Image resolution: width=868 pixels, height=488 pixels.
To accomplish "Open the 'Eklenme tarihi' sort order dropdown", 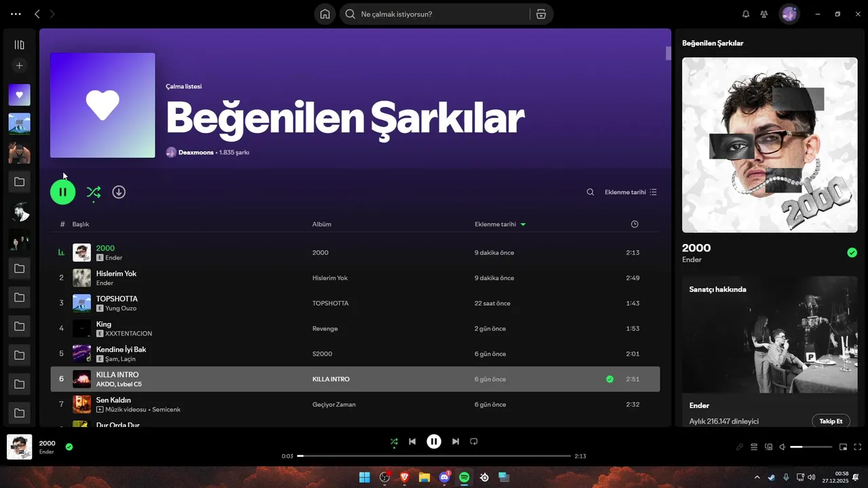I will (631, 192).
